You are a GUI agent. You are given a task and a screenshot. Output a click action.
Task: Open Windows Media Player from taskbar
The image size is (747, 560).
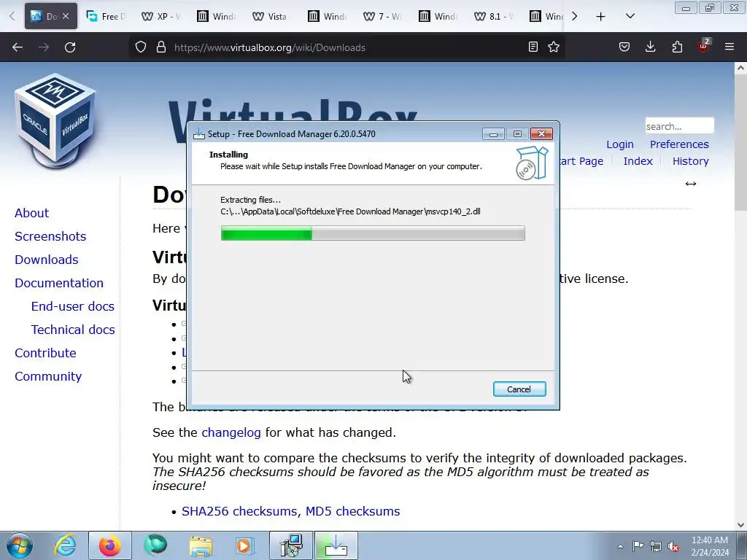(x=246, y=545)
